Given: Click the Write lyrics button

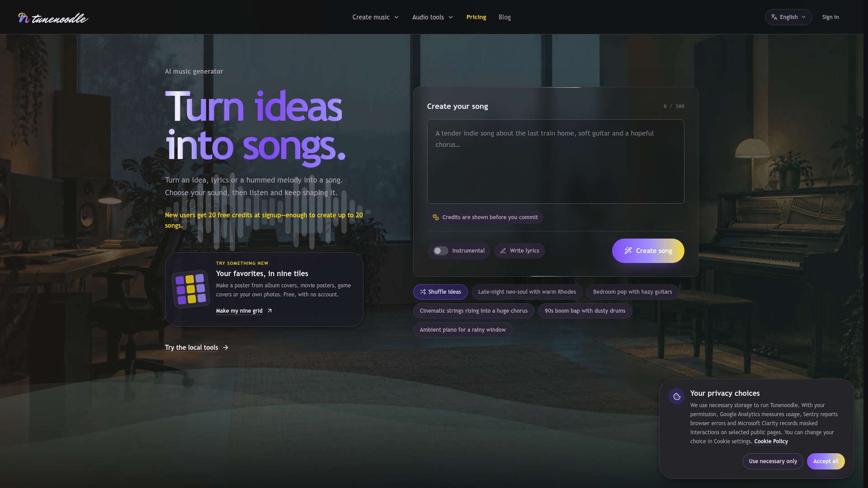Looking at the screenshot, I should [x=519, y=251].
